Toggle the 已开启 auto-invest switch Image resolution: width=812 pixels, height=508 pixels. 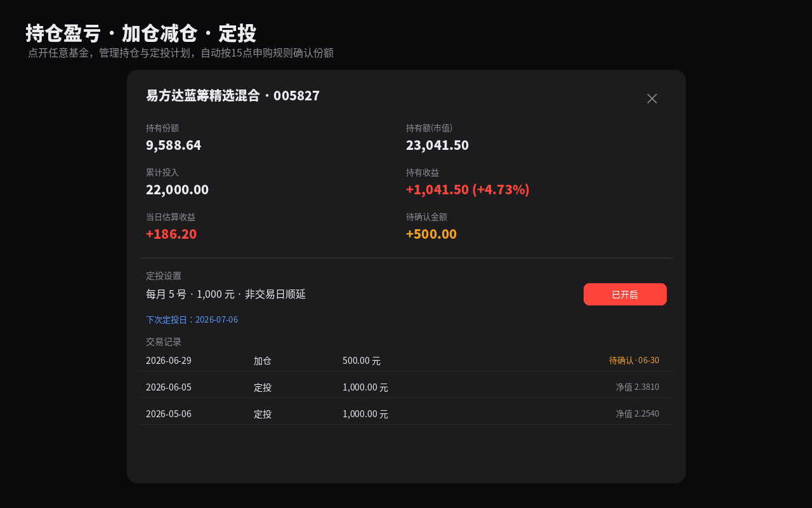(625, 295)
